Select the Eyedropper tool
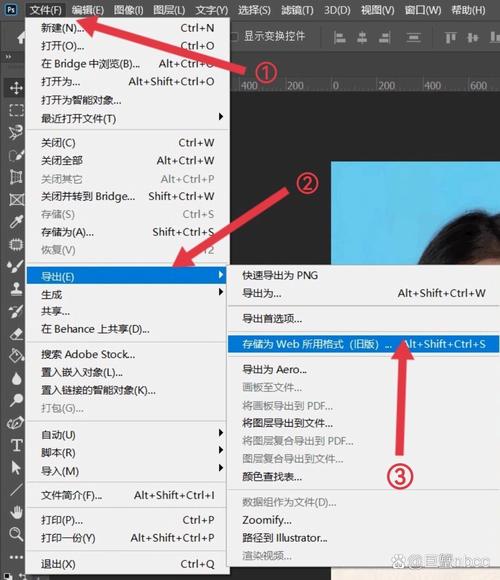The image size is (500, 580). pyautogui.click(x=16, y=222)
